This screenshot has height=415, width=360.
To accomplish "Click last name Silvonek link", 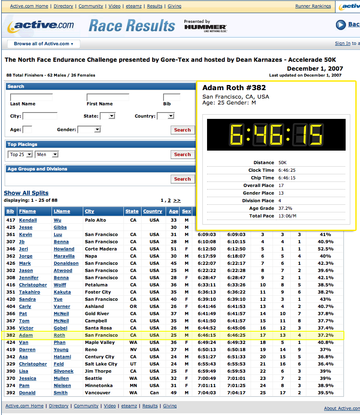I will (64, 371).
